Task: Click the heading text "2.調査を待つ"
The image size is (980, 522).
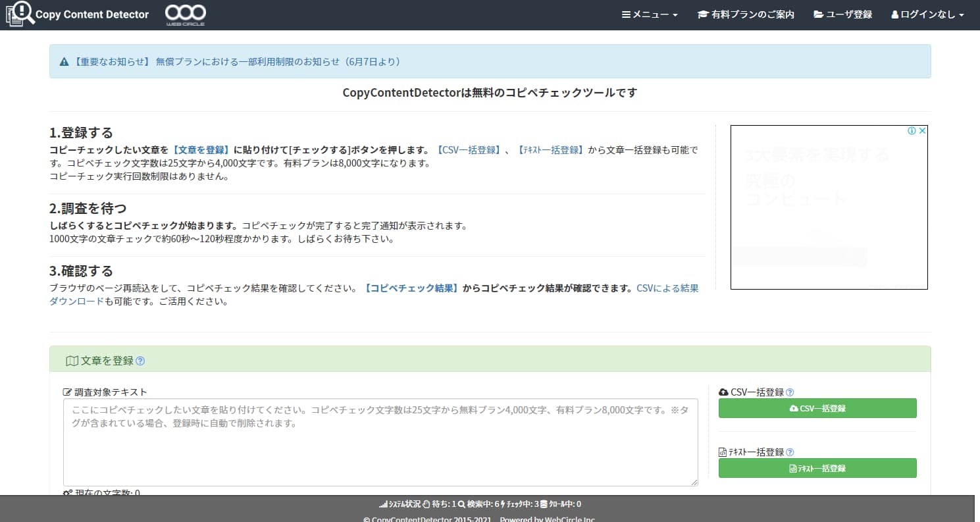Action: [x=88, y=209]
